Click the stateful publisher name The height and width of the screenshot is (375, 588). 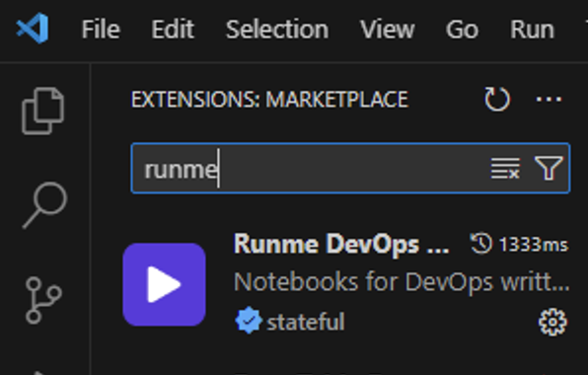pyautogui.click(x=305, y=322)
